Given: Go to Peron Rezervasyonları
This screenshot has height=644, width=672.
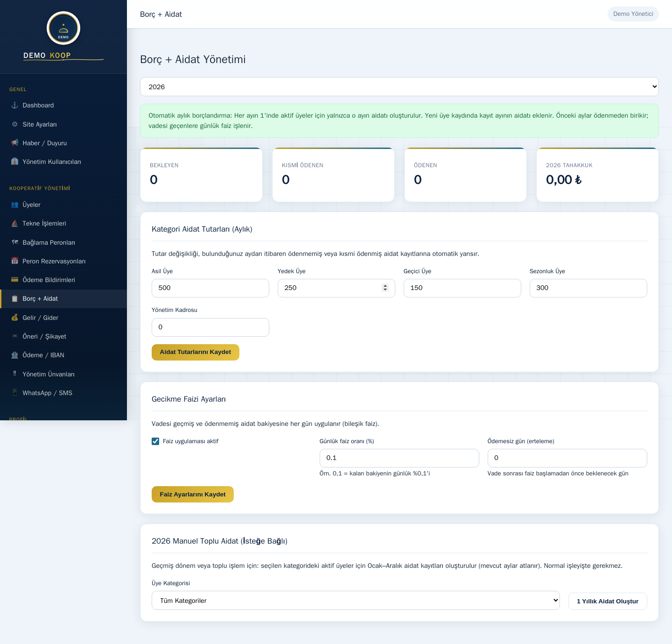Looking at the screenshot, I should [x=63, y=261].
